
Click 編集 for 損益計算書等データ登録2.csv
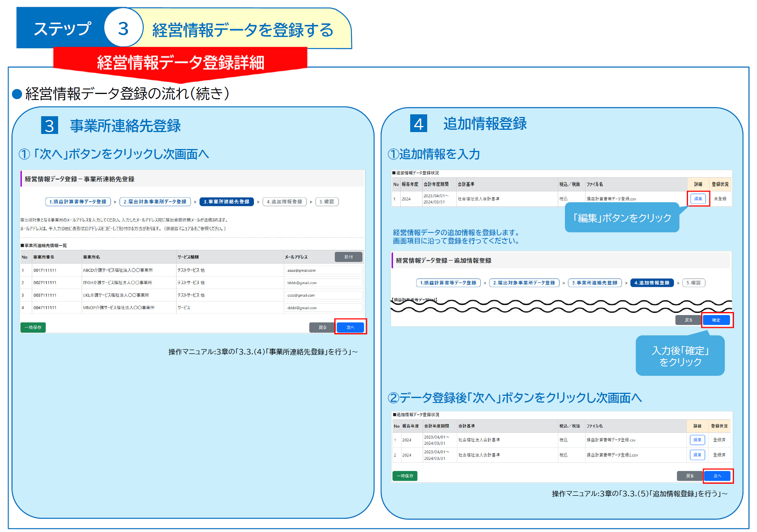click(x=697, y=455)
